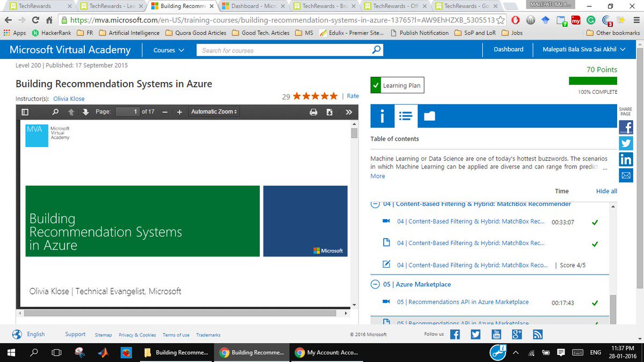
Task: Open My Account Chrome window in taskbar
Action: click(327, 352)
